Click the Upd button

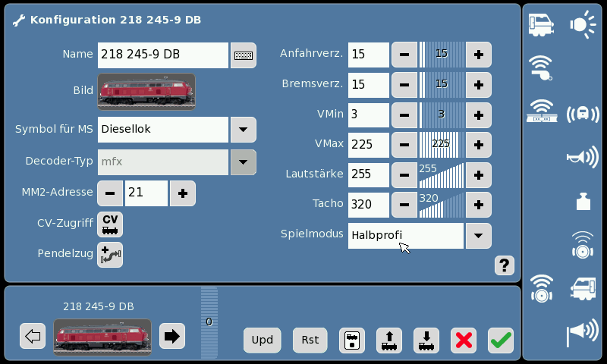pos(262,340)
